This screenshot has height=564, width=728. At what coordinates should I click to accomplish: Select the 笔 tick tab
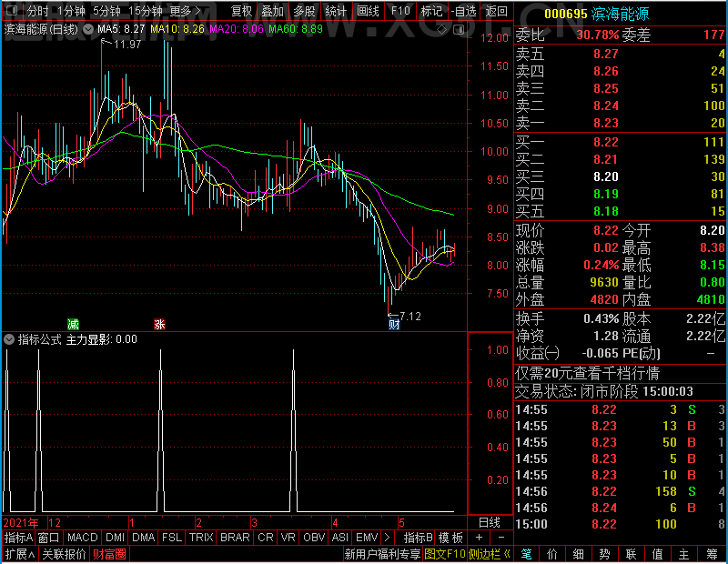coord(526,554)
